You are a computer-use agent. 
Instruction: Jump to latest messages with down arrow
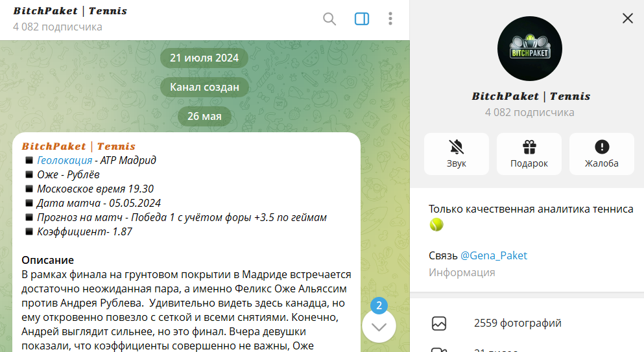tap(379, 327)
